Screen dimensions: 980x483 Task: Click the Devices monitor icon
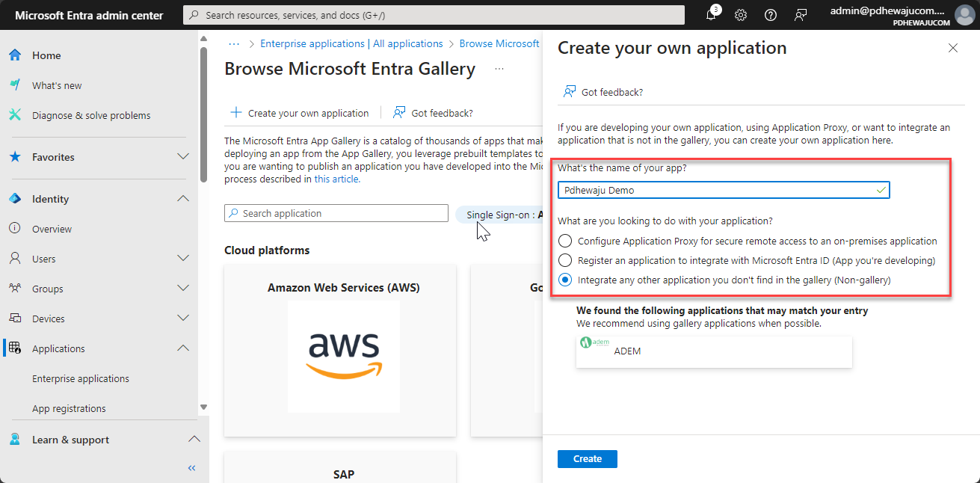15,319
